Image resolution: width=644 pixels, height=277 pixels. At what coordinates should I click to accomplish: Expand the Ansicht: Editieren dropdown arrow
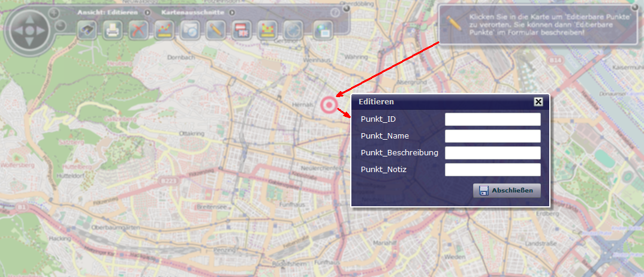(x=146, y=12)
